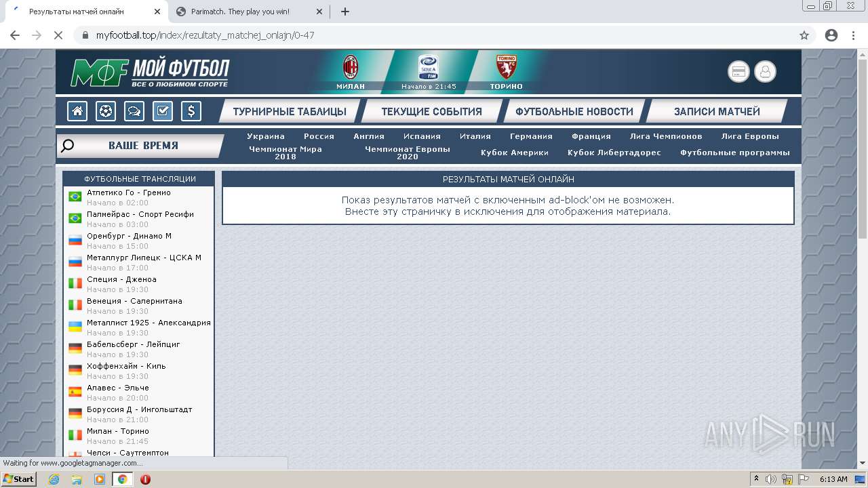
Task: Bookmark this page with star icon
Action: tap(804, 35)
